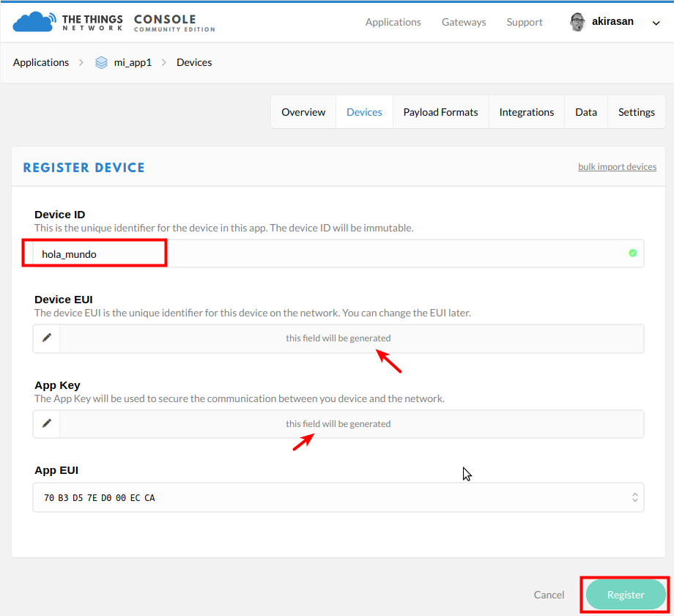Switch to the Devices tab
Viewport: 674px width, 616px height.
click(365, 112)
